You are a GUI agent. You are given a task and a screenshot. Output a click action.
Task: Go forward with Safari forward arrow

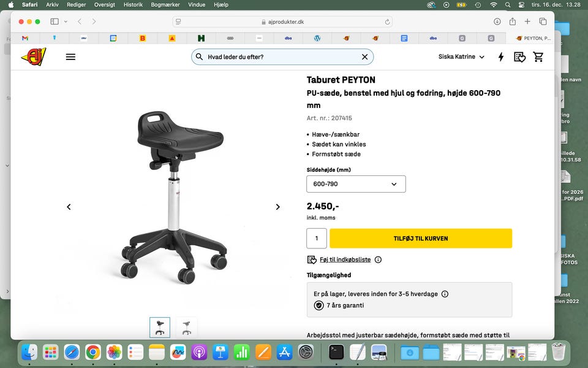click(x=94, y=21)
